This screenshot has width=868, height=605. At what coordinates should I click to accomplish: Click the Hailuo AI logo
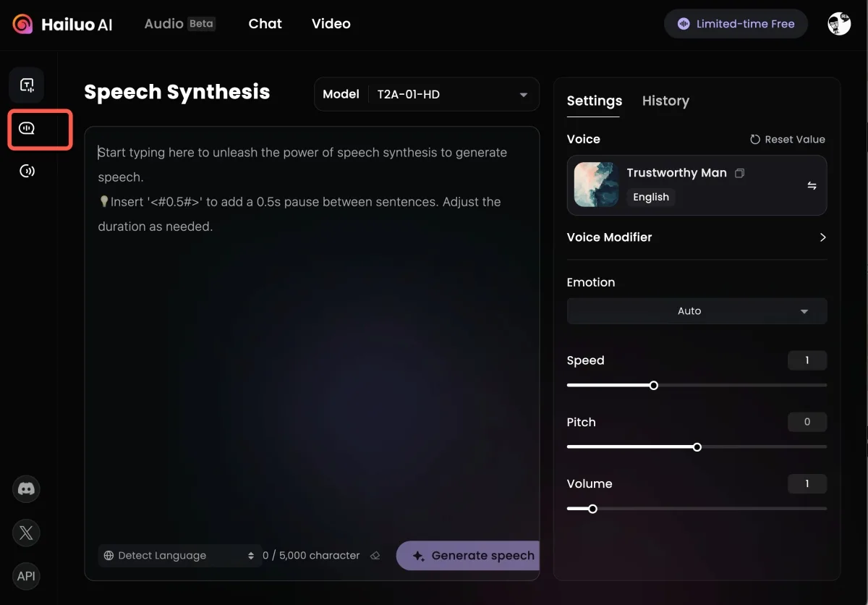[62, 24]
